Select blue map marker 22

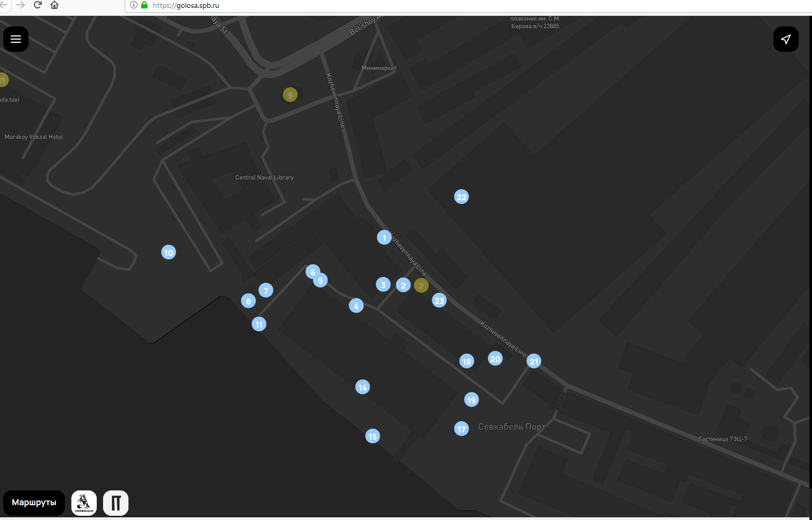[462, 197]
